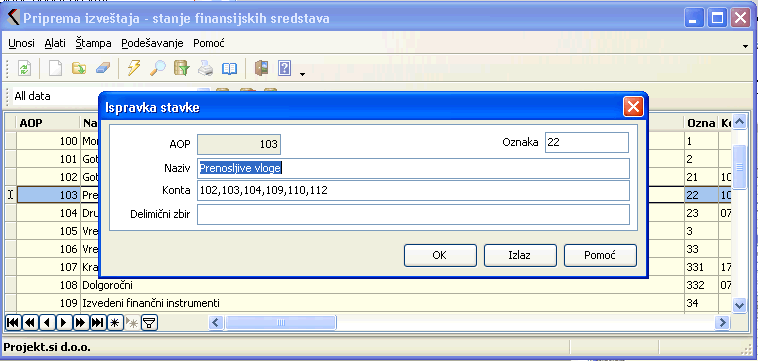
Task: Click the vertical scrollbar down arrow
Action: point(740,304)
